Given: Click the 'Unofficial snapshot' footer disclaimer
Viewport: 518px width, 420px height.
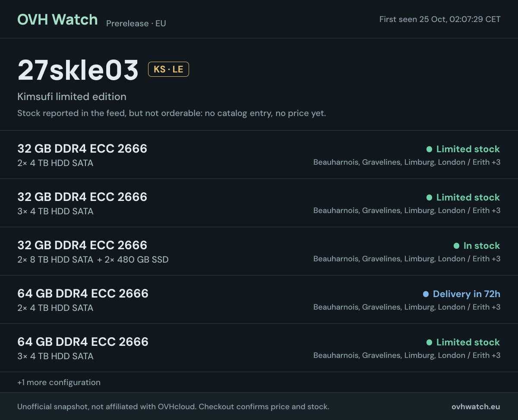Looking at the screenshot, I should coord(173,407).
